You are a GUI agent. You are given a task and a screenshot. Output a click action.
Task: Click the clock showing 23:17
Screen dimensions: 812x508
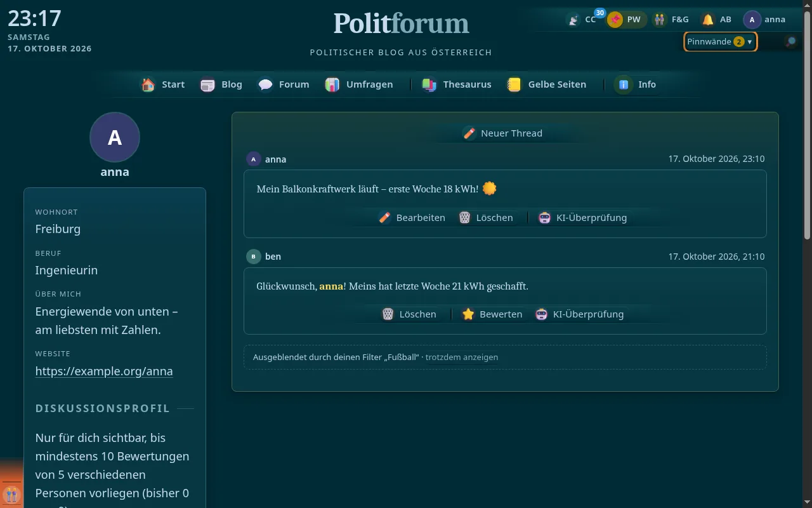click(34, 18)
